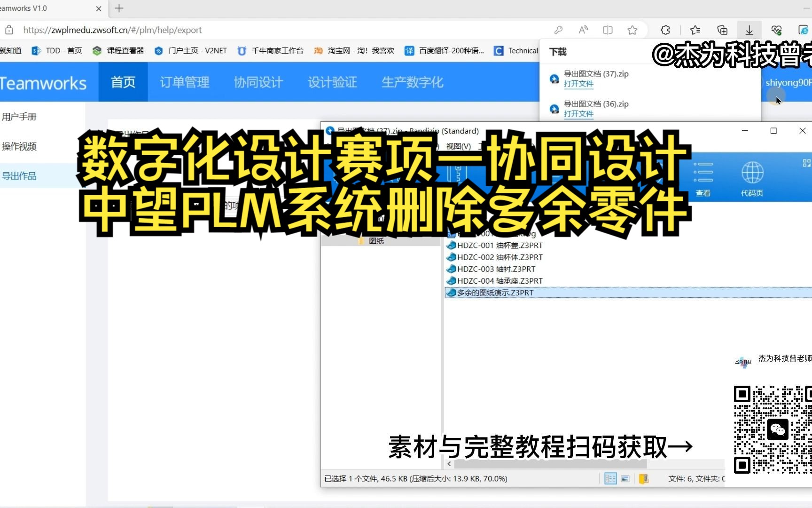This screenshot has width=812, height=508.
Task: Maximize the Bandizip window
Action: pyautogui.click(x=773, y=131)
